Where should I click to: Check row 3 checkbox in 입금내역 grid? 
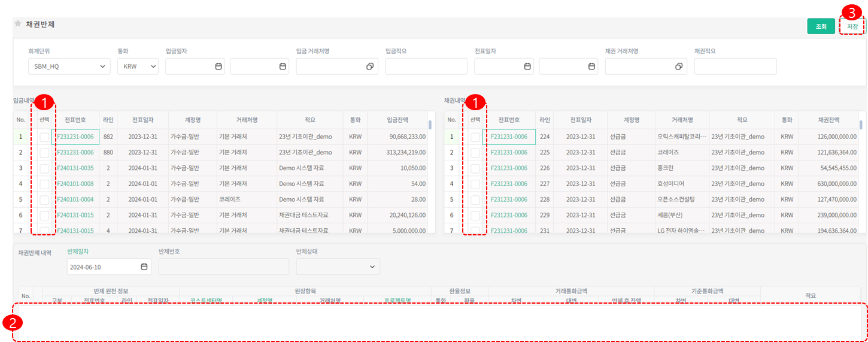pos(44,168)
